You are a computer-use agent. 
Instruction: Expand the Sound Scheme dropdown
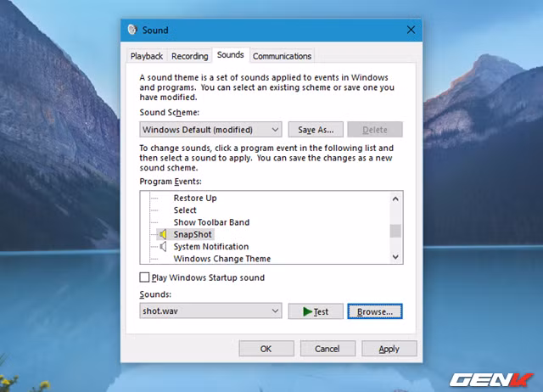point(275,130)
